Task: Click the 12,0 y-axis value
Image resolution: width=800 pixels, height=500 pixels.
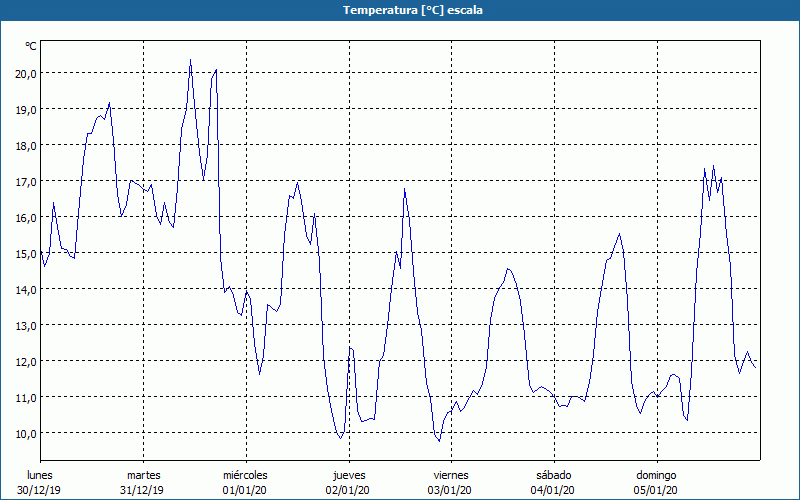Action: tap(26, 361)
